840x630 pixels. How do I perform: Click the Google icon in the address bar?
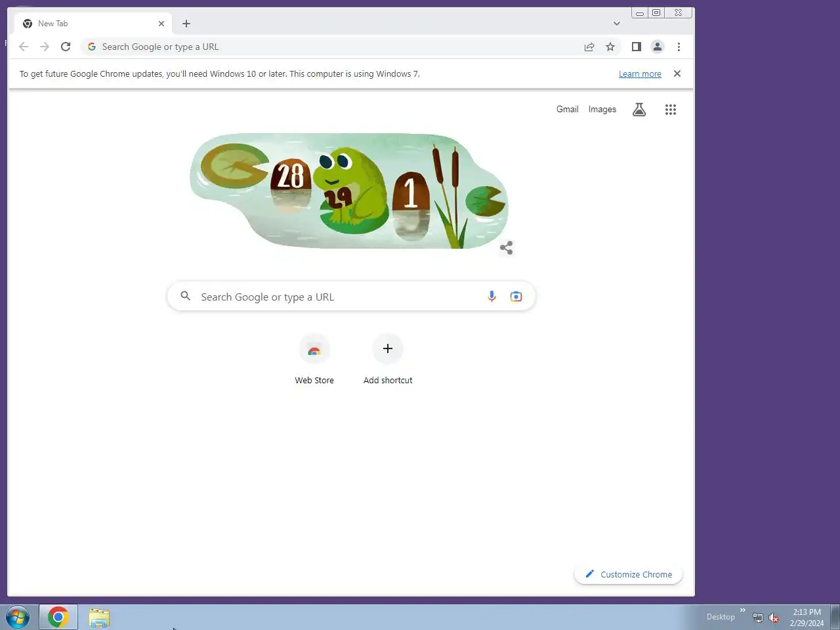tap(92, 47)
